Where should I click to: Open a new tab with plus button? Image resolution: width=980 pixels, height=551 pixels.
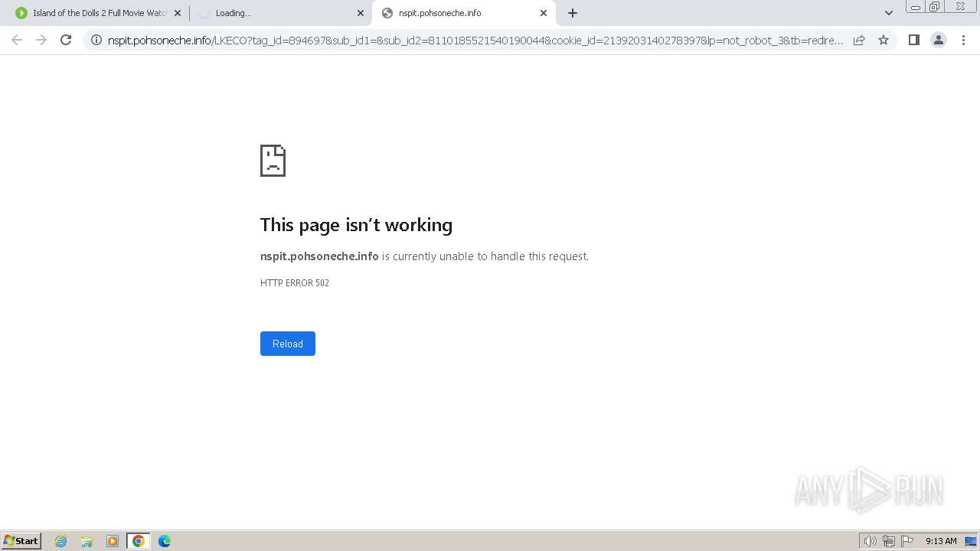(573, 13)
